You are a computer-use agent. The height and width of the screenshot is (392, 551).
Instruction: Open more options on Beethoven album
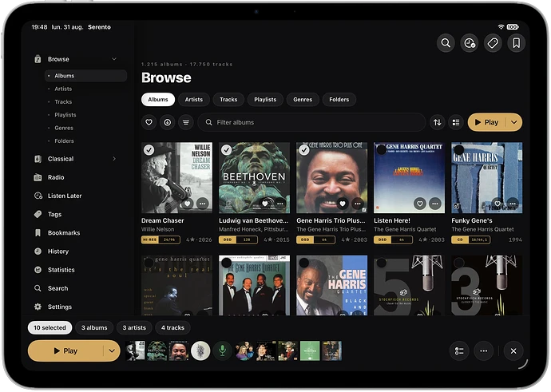280,204
